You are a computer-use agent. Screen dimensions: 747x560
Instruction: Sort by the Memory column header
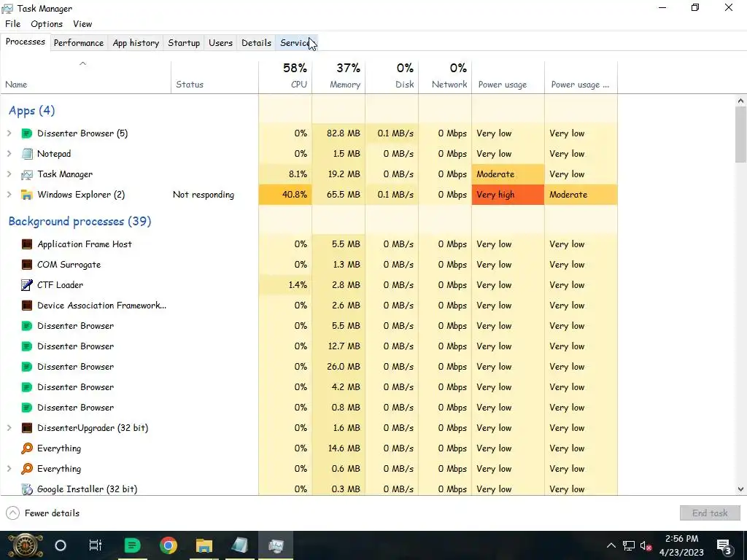(x=338, y=77)
